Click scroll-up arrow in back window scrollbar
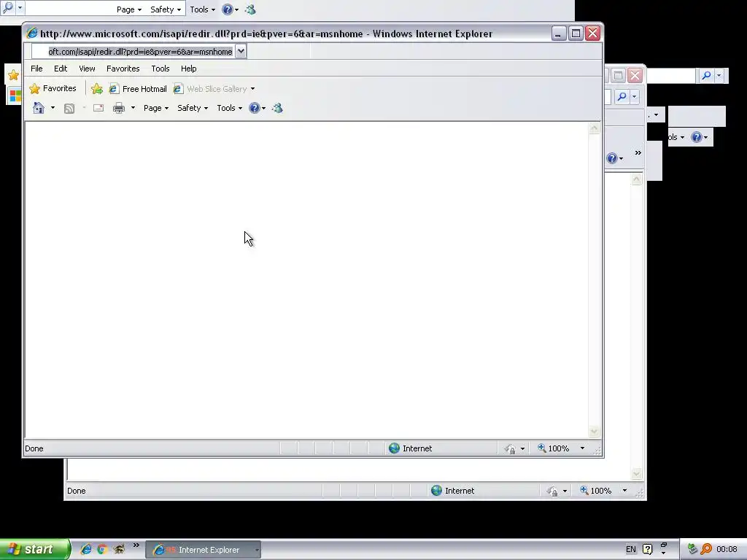Screen dimensions: 747x560 (636, 179)
